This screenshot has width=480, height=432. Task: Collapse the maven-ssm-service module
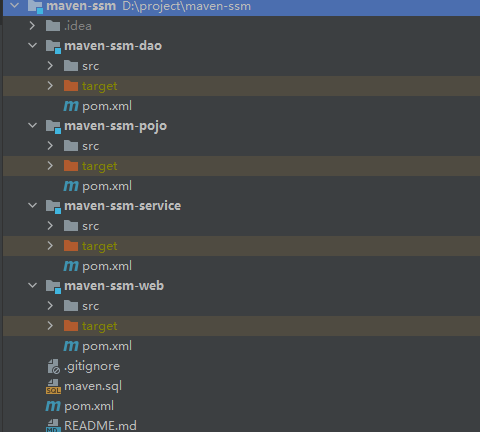33,205
